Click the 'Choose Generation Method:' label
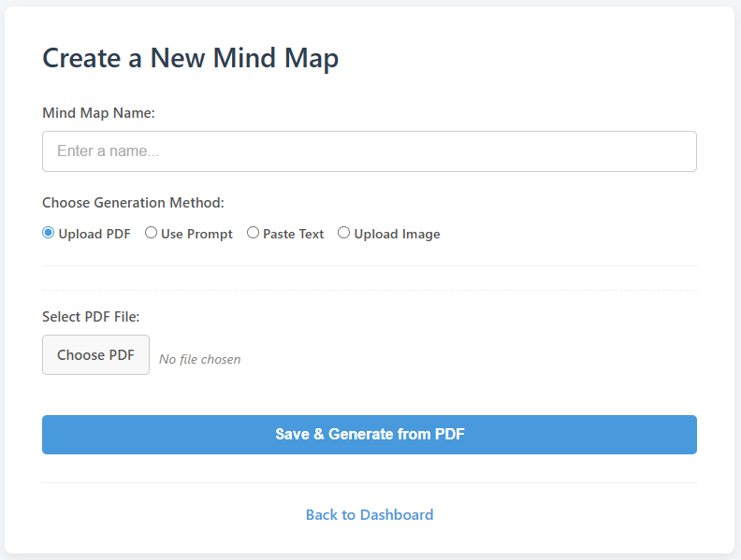Image resolution: width=741 pixels, height=560 pixels. tap(133, 203)
